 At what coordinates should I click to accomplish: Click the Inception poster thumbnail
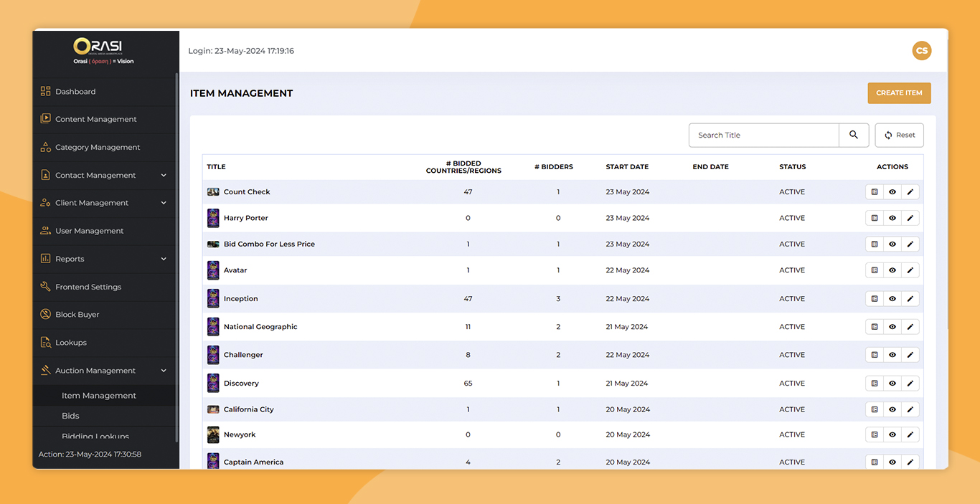(x=213, y=298)
